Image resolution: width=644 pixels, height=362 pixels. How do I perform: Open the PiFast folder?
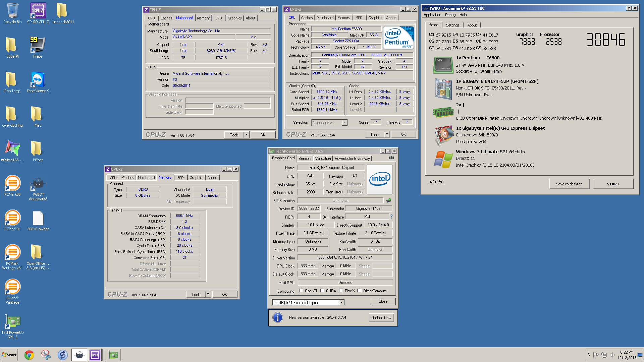pyautogui.click(x=38, y=152)
